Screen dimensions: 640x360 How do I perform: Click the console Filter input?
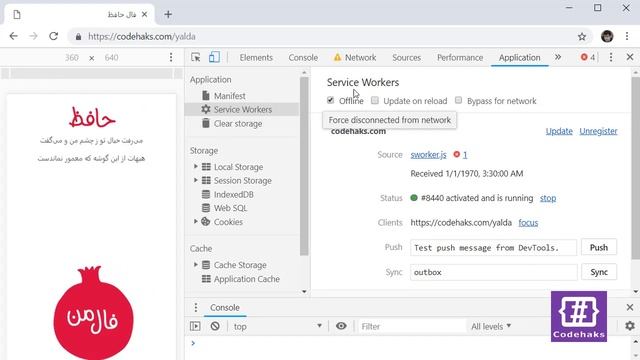tap(411, 326)
